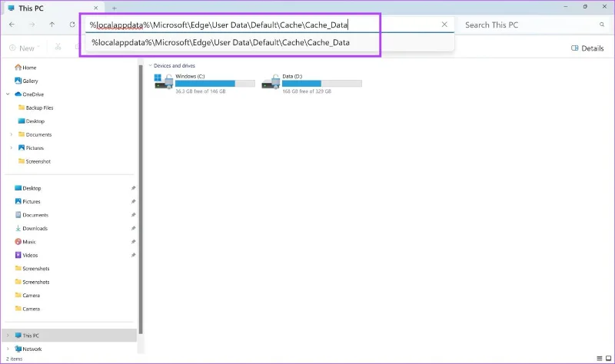
Task: Clear the address bar text
Action: pos(444,25)
